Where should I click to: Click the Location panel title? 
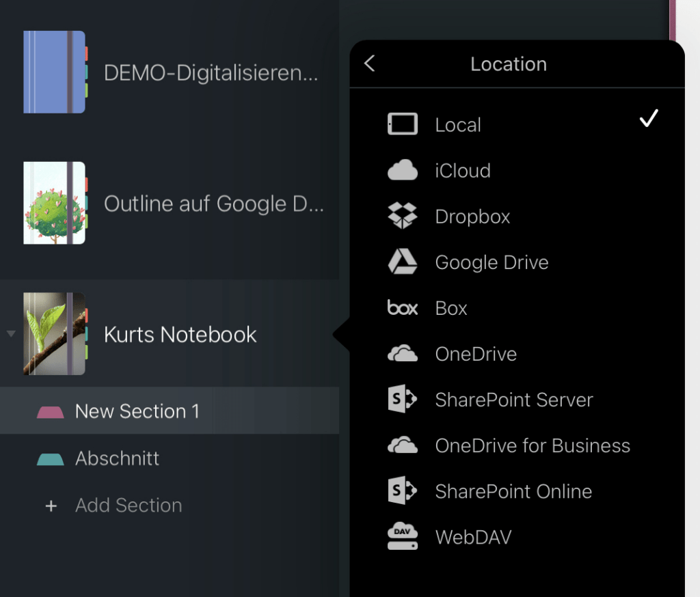(x=509, y=64)
